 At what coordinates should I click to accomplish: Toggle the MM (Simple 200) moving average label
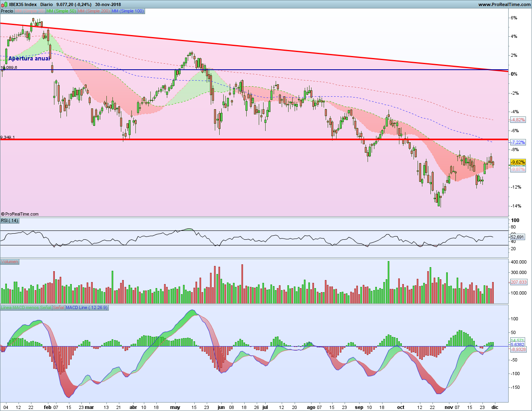click(x=94, y=11)
